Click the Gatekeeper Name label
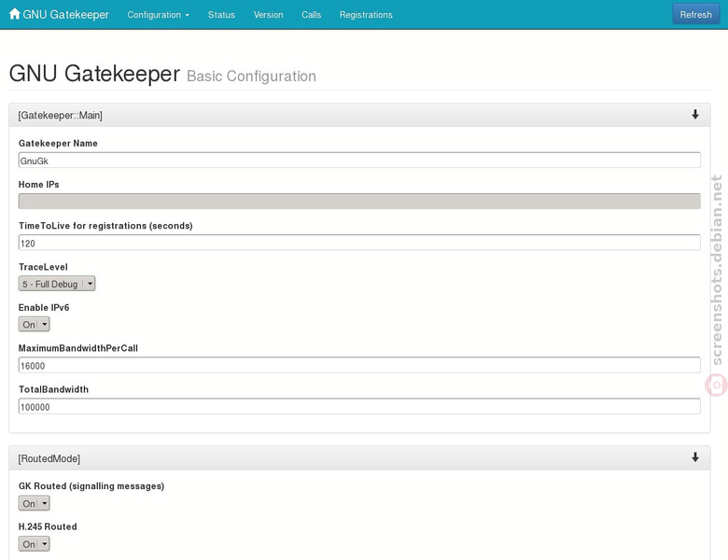The image size is (728, 560). pos(58,144)
